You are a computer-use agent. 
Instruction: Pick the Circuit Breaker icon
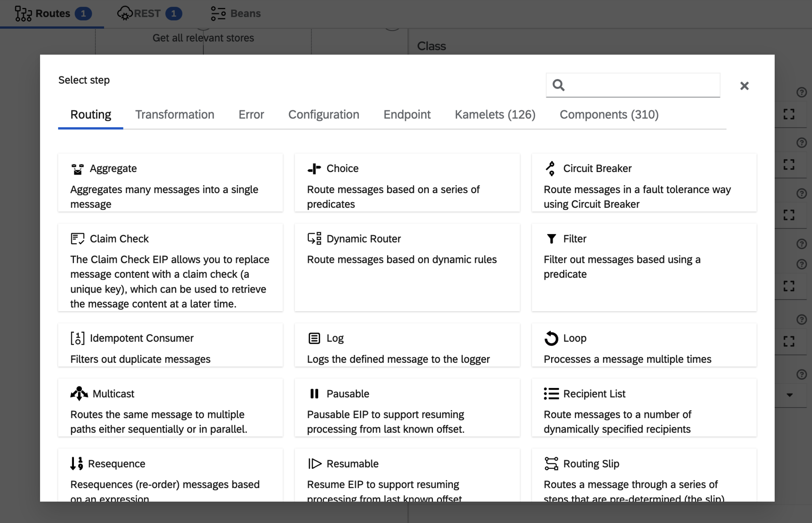tap(550, 169)
